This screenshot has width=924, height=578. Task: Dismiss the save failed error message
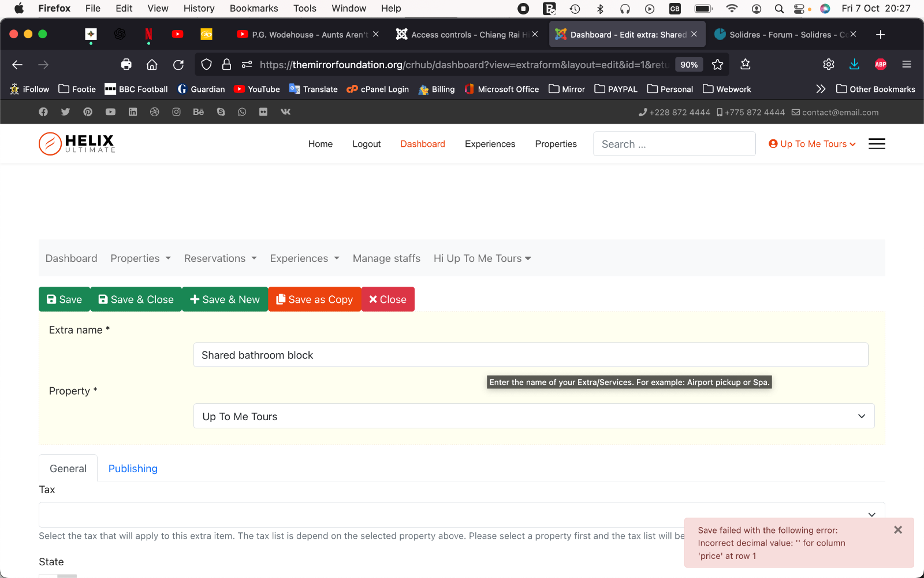click(x=897, y=530)
